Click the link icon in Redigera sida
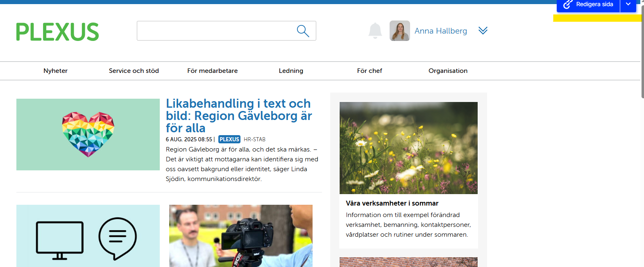 (567, 5)
